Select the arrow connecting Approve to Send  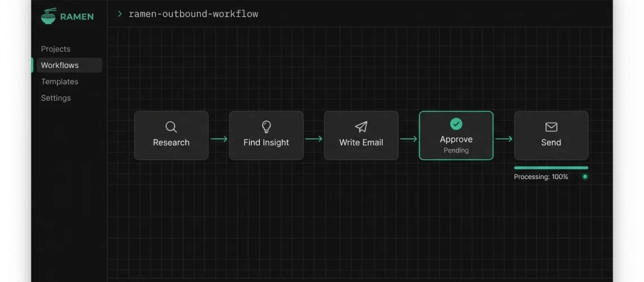pyautogui.click(x=503, y=139)
